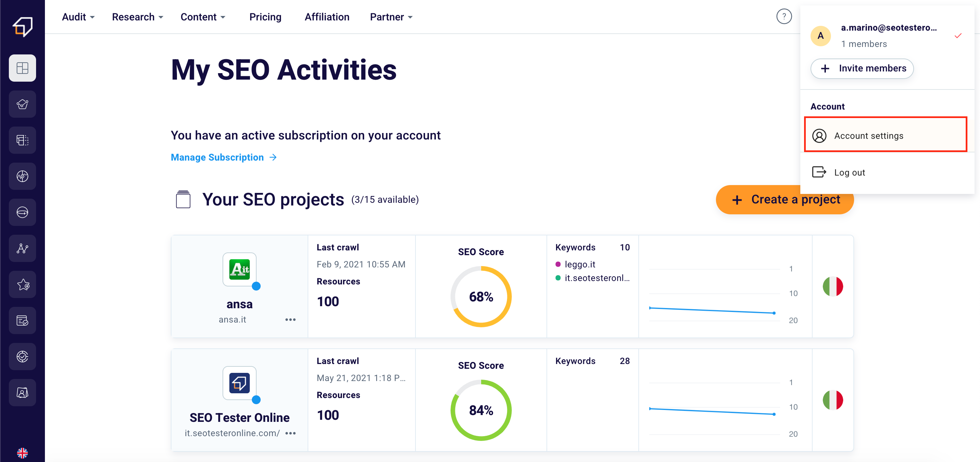Screen dimensions: 980x462
Task: Click the Italian flag on ansa row
Action: pyautogui.click(x=832, y=286)
